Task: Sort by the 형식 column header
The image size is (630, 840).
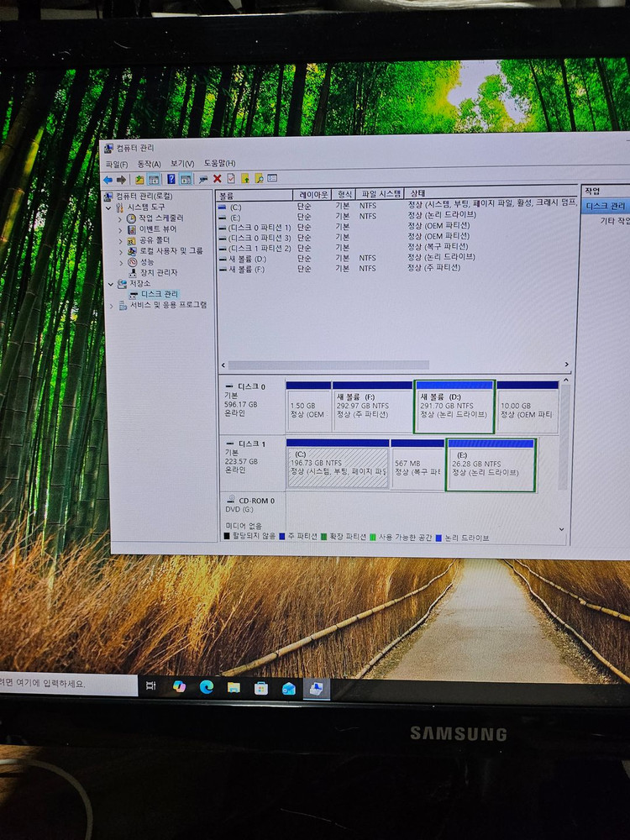Action: coord(344,194)
